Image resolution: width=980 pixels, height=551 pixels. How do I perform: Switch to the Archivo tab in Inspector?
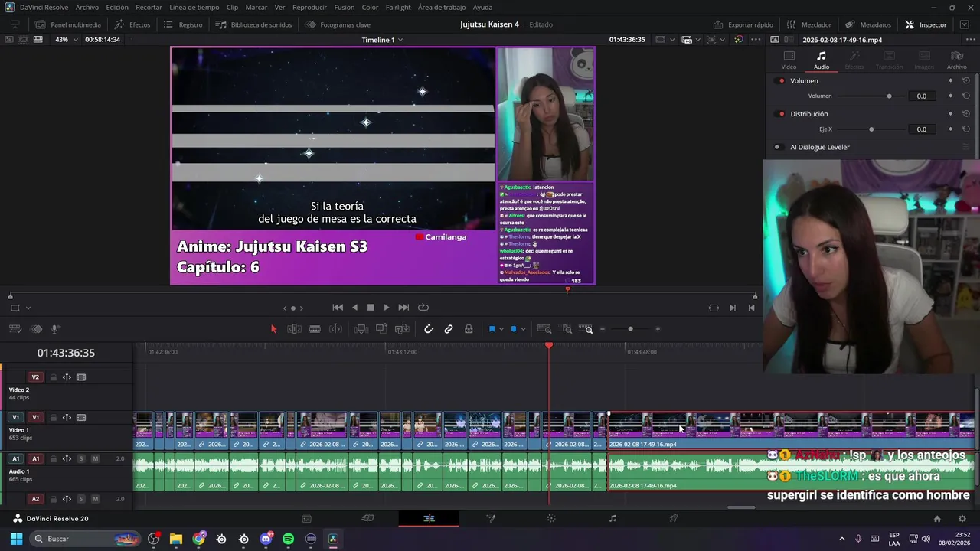coord(956,60)
